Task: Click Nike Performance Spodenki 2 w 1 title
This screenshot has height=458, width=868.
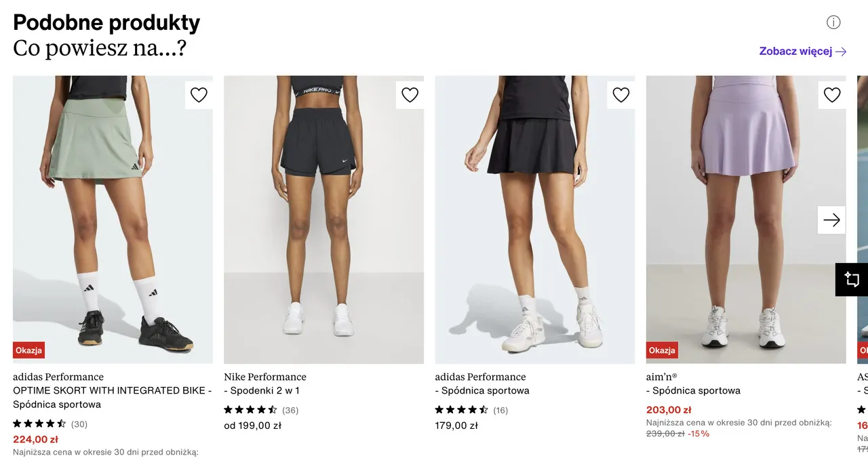Action: coord(265,383)
